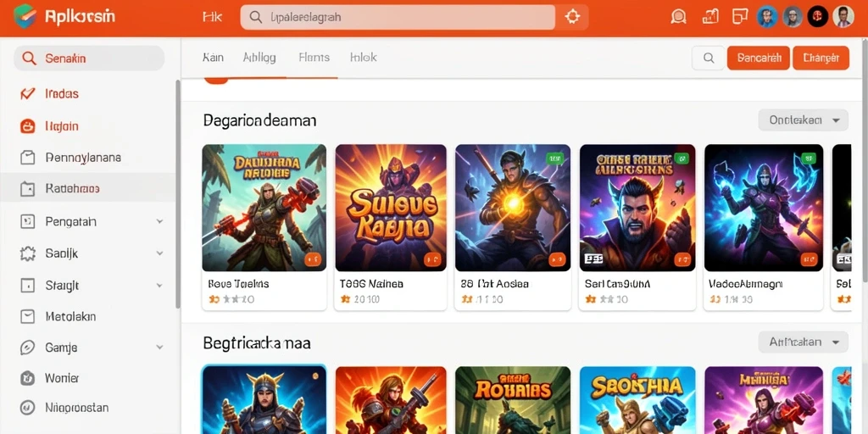
Task: Select Iradas in the sidebar
Action: point(61,93)
